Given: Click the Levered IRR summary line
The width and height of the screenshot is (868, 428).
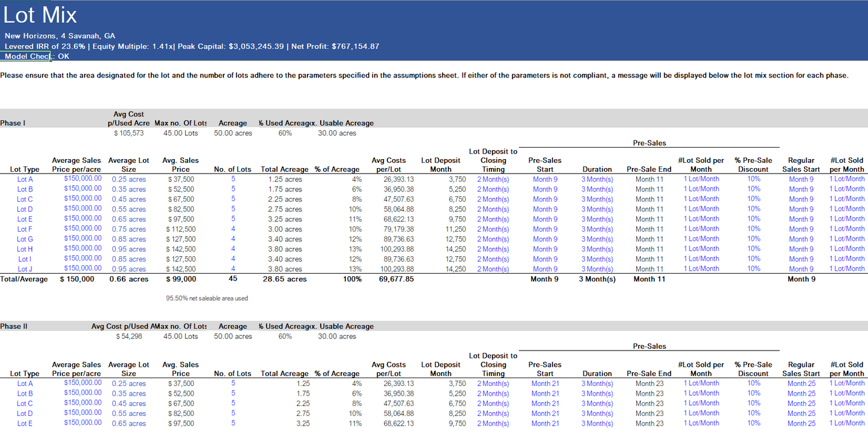Looking at the screenshot, I should coord(192,46).
